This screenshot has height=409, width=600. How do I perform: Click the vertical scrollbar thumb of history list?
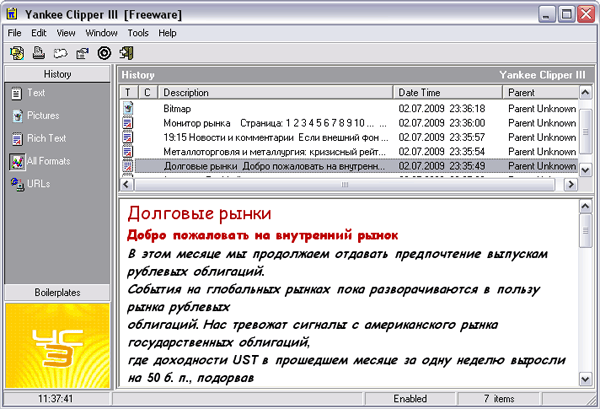pyautogui.click(x=585, y=132)
